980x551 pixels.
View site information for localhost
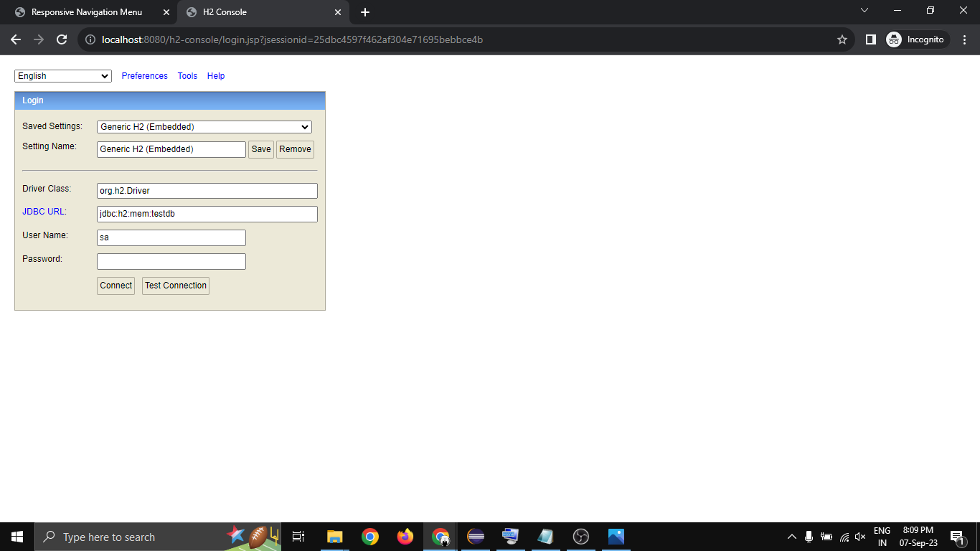pos(90,39)
